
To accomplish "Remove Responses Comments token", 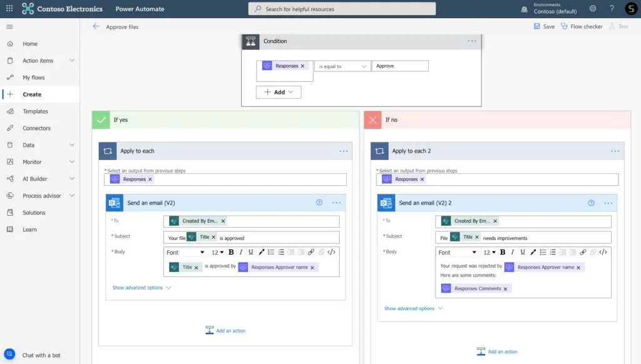I will tap(506, 289).
